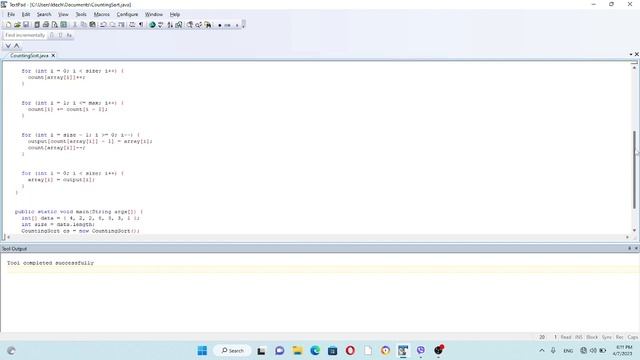Viewport: 640px width, 360px height.
Task: Click the taskbar Search box
Action: 232,351
